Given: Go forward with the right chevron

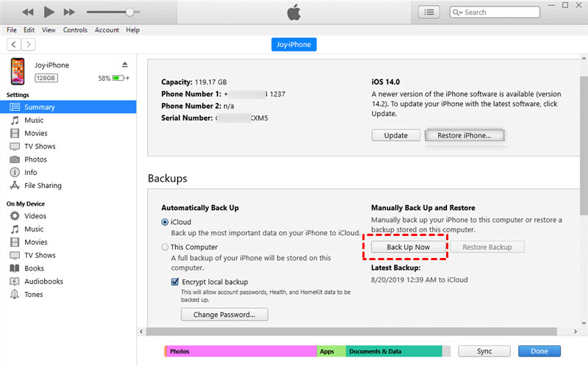Looking at the screenshot, I should [28, 45].
